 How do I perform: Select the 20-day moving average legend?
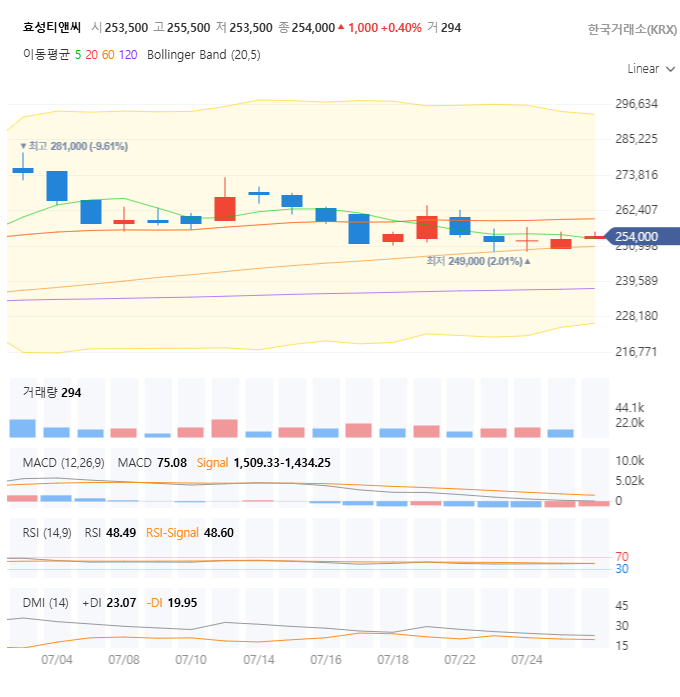(91, 55)
